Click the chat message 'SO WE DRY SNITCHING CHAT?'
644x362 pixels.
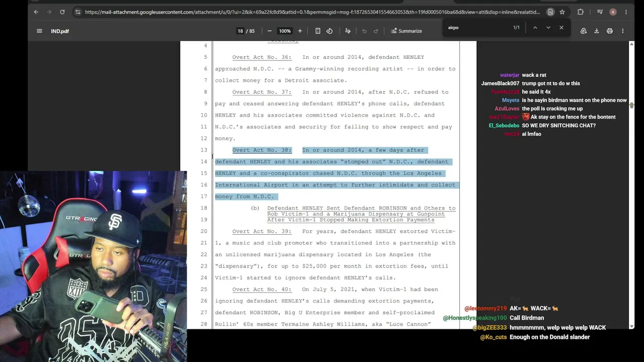559,126
